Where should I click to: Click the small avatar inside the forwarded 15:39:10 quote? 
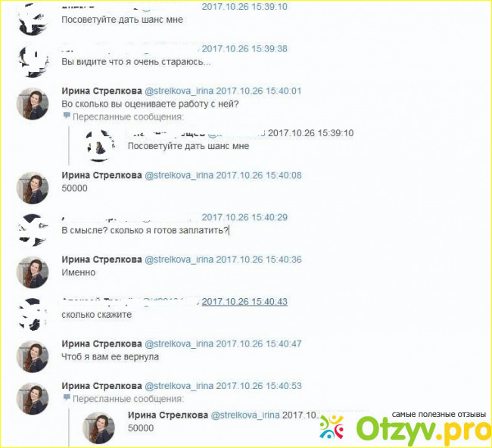click(x=99, y=145)
